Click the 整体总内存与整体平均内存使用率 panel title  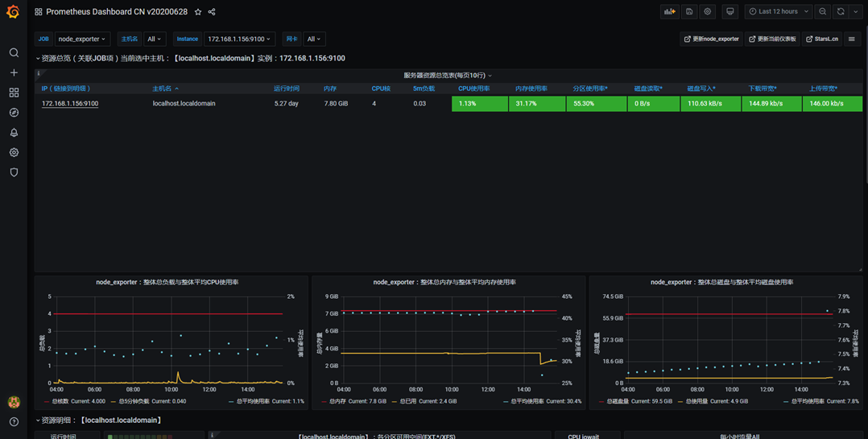tap(444, 283)
